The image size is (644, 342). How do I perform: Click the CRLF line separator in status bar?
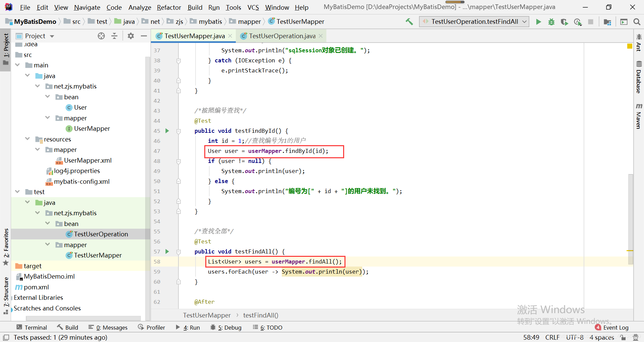(552, 337)
